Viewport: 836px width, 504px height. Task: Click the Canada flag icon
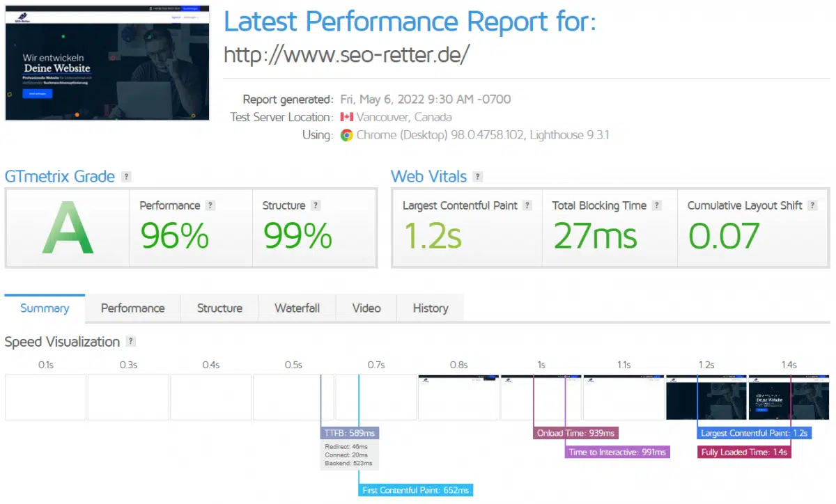click(x=346, y=117)
